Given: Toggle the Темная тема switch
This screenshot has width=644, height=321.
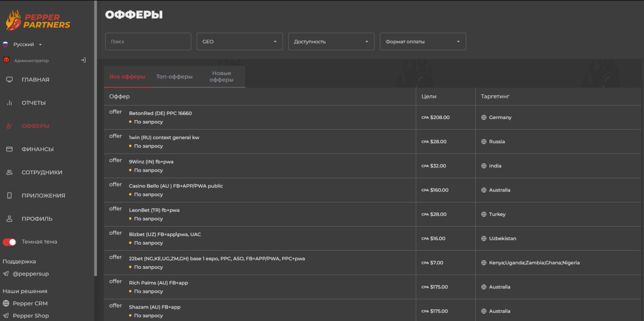Looking at the screenshot, I should click(x=10, y=242).
